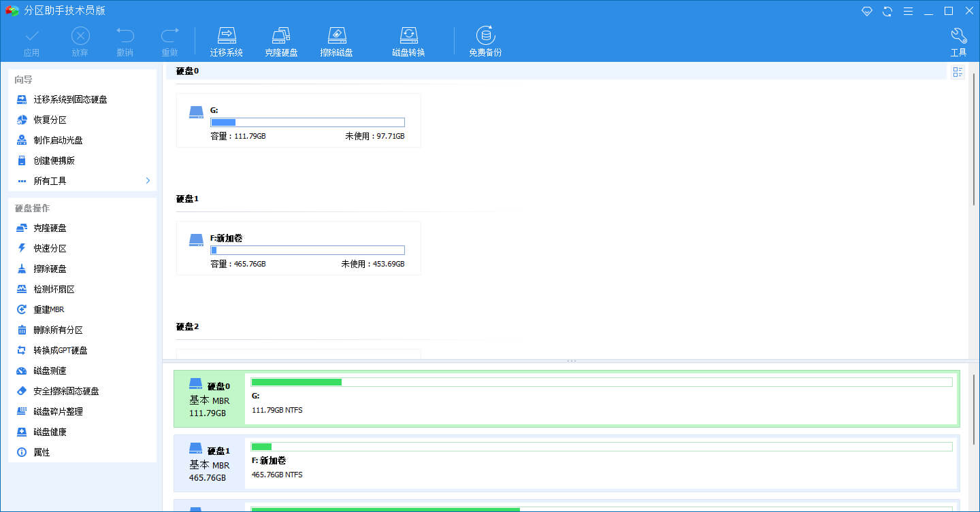Switch the disk list view mode icon
Viewport: 980px width, 512px height.
[x=958, y=71]
